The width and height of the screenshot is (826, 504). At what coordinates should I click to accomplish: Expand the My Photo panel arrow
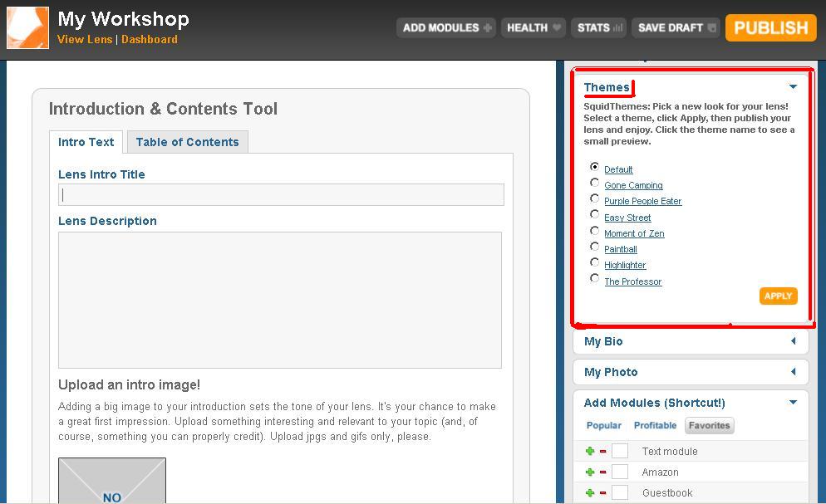794,371
